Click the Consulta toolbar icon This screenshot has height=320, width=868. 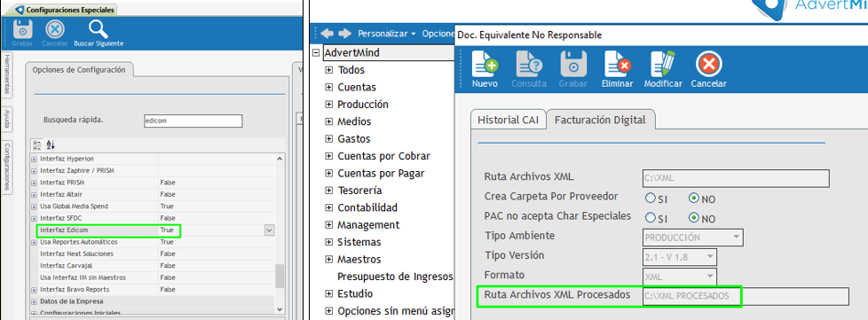tap(529, 64)
